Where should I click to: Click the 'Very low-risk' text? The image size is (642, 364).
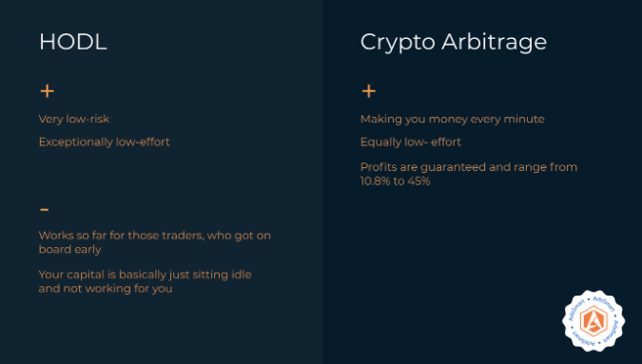click(x=74, y=119)
